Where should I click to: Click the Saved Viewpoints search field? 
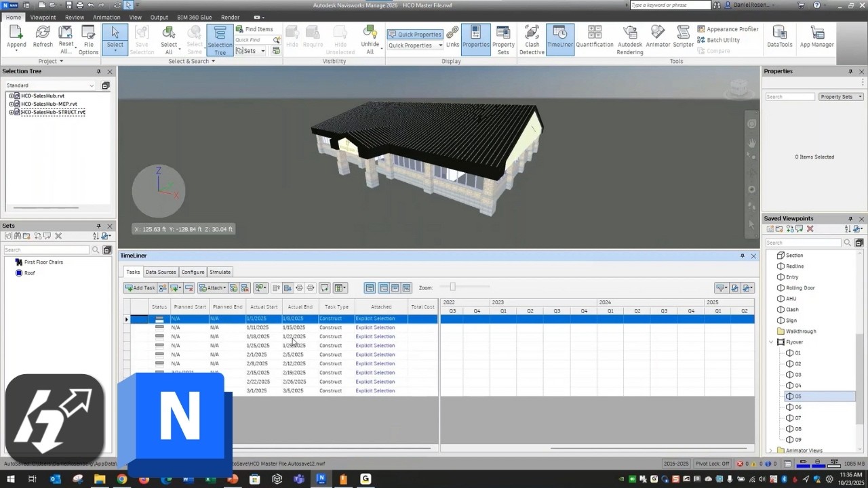tap(804, 243)
